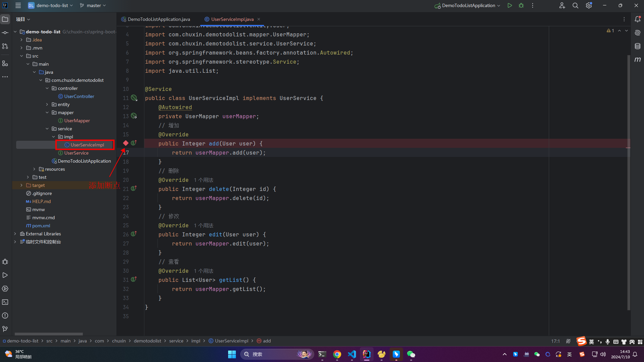Open the Maven tool window
The height and width of the screenshot is (362, 644).
point(638,60)
